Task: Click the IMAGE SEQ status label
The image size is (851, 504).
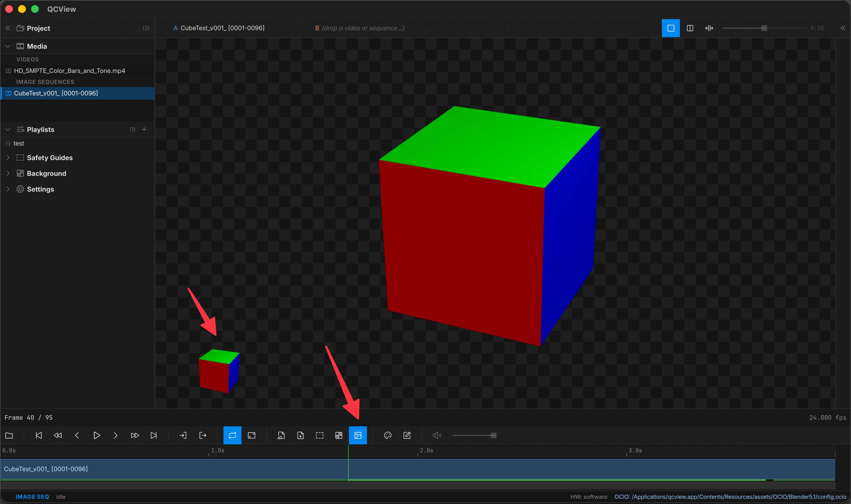Action: pos(32,496)
